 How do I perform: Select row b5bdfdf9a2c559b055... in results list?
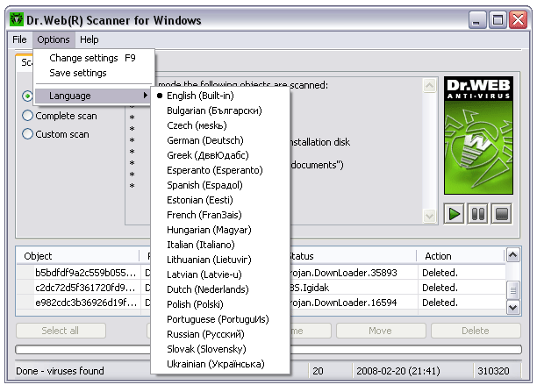click(x=86, y=273)
